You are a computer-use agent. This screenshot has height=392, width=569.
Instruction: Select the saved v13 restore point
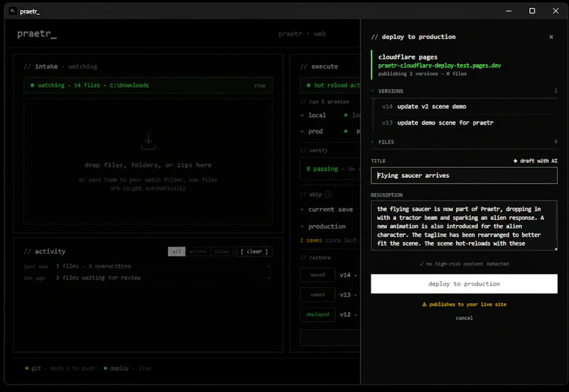pyautogui.click(x=317, y=295)
